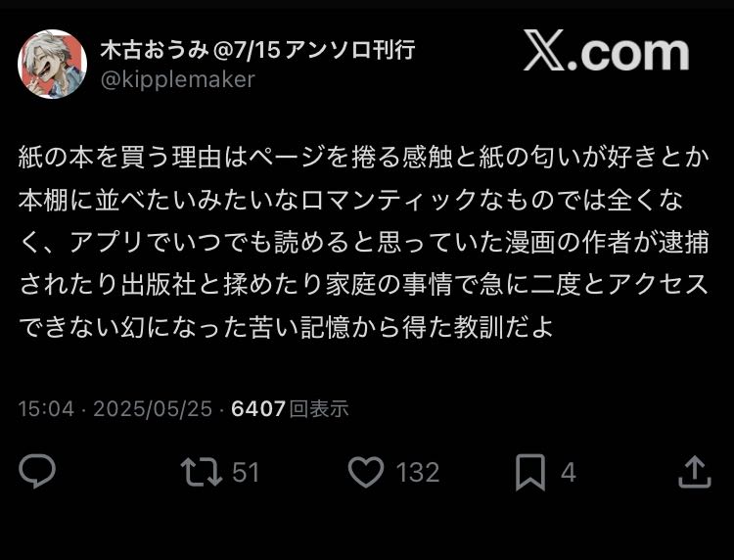Click the アンソロ刊行 text in the display name
Viewport: 734px width, 560px height.
(349, 50)
